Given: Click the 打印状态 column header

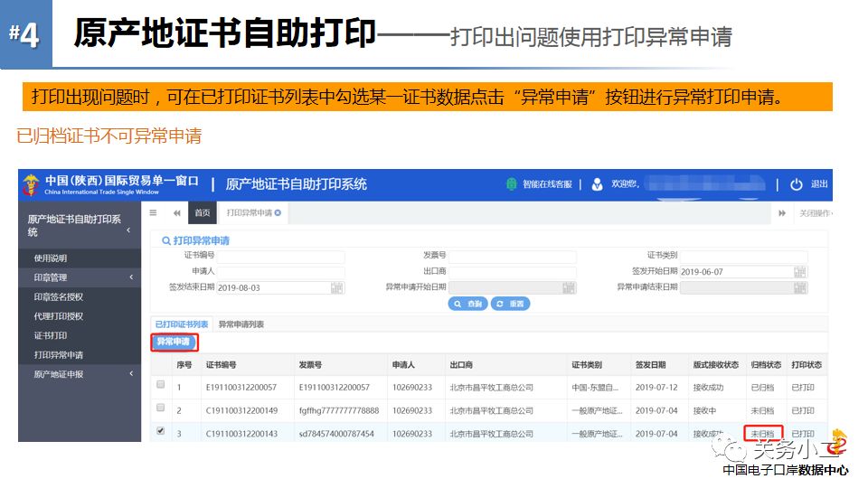Looking at the screenshot, I should (807, 365).
